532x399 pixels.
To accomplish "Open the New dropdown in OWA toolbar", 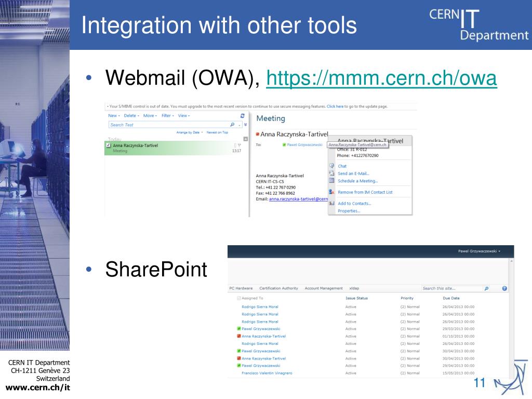I will [x=114, y=116].
